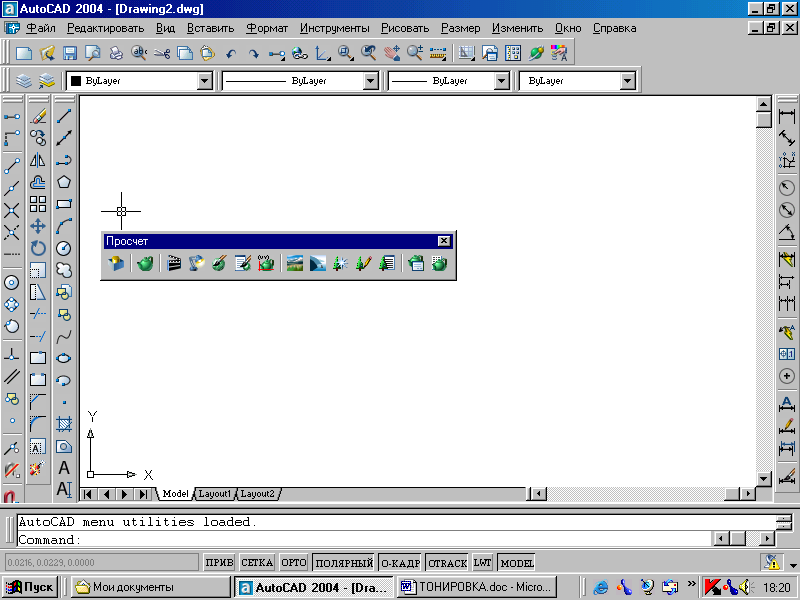800x600 pixels.
Task: Toggle ПОЛЯРНЫЙ tracking
Action: 344,563
